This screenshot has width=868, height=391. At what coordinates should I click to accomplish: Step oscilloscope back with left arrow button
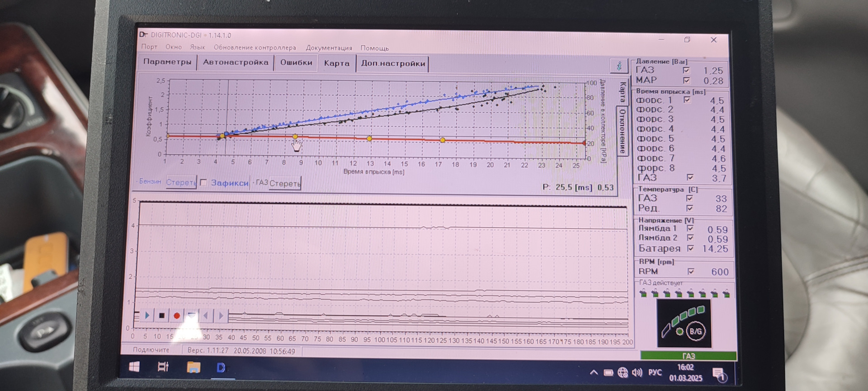pyautogui.click(x=206, y=315)
